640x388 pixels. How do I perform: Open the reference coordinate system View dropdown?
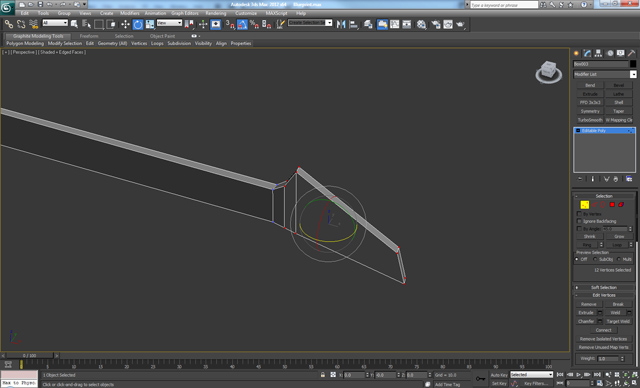pos(169,23)
